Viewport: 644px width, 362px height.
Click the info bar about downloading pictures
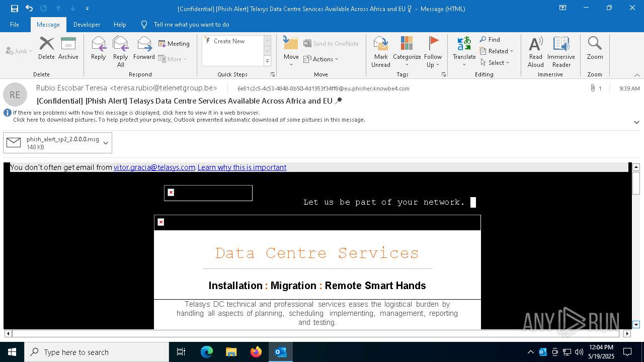coord(189,120)
